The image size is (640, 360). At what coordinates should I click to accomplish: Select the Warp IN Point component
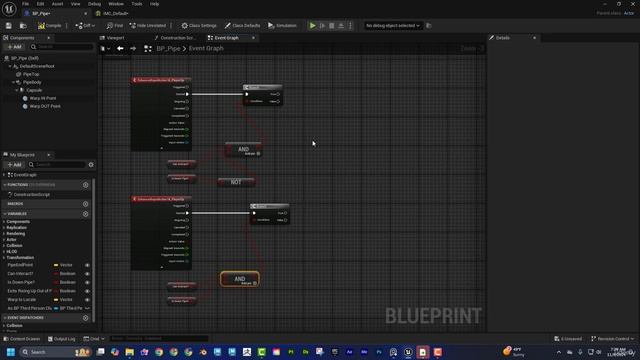tap(42, 98)
